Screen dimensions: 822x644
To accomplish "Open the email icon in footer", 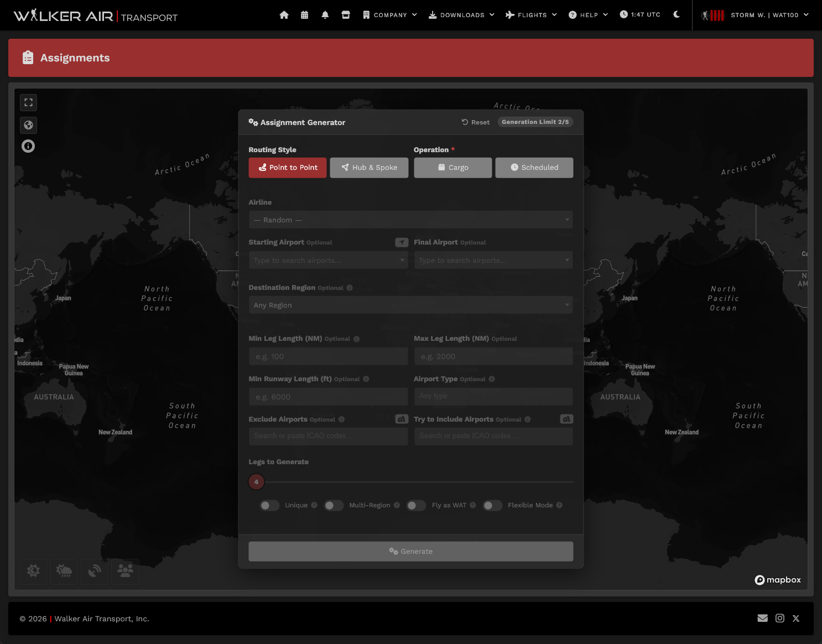I will click(x=763, y=619).
